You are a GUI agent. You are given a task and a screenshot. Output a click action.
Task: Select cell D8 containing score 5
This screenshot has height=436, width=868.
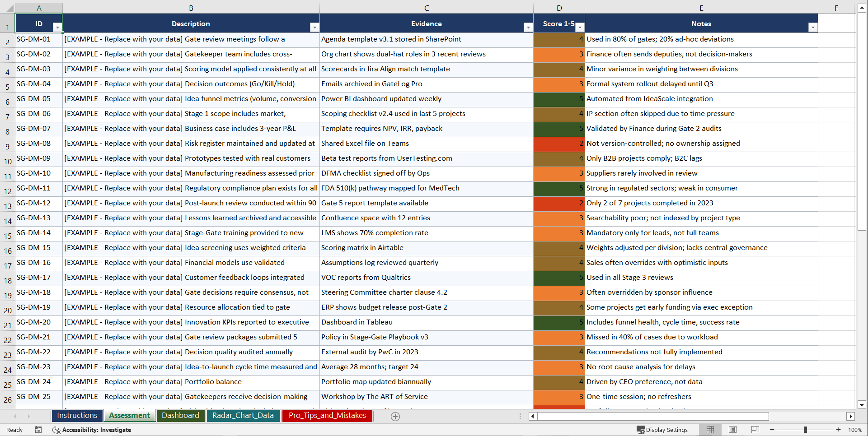point(559,129)
